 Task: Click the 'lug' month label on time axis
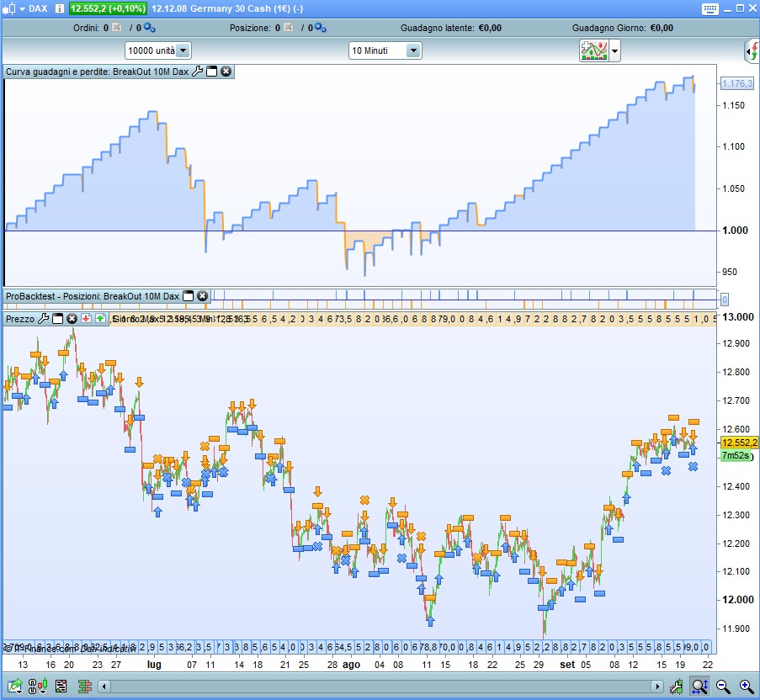tap(154, 664)
